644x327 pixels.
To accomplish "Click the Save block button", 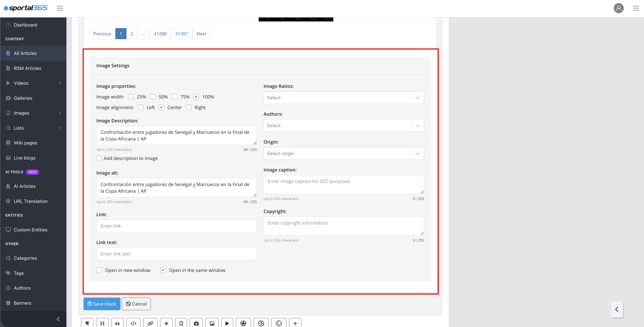I will click(x=102, y=304).
